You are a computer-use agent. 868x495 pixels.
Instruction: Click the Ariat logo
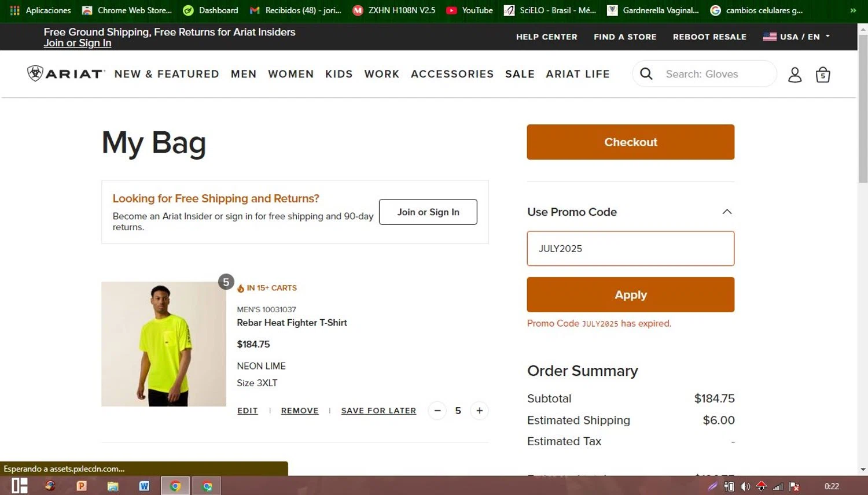[x=65, y=73]
